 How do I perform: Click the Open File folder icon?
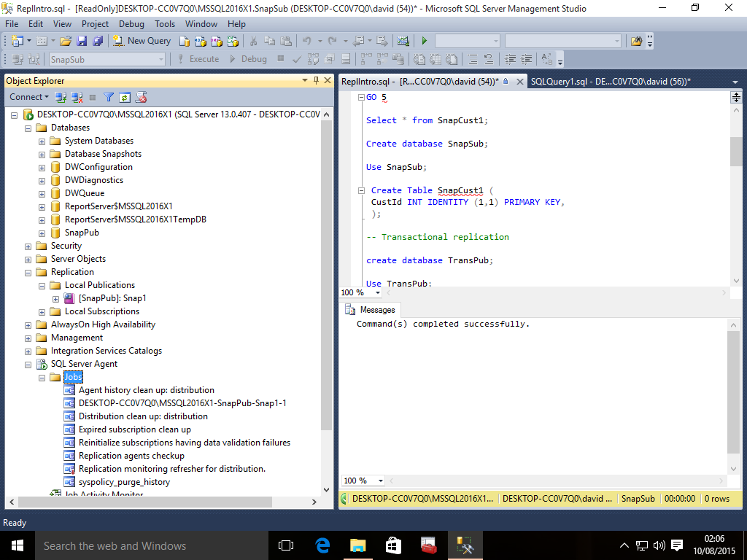pyautogui.click(x=66, y=41)
